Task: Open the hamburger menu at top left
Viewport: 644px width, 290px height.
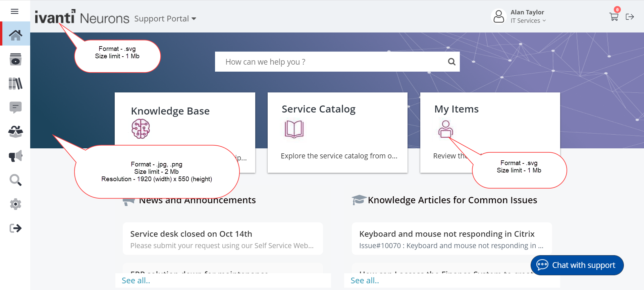Action: [14, 11]
